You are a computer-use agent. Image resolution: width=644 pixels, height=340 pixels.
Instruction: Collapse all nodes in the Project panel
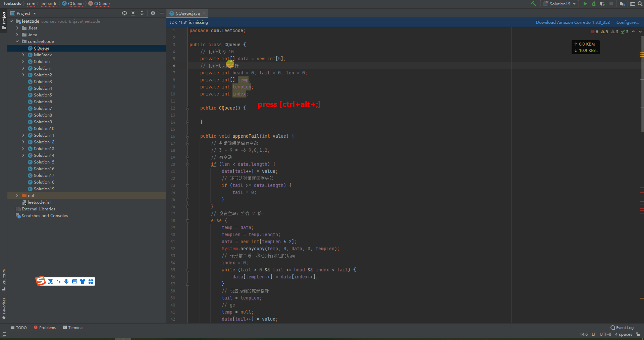coord(142,13)
